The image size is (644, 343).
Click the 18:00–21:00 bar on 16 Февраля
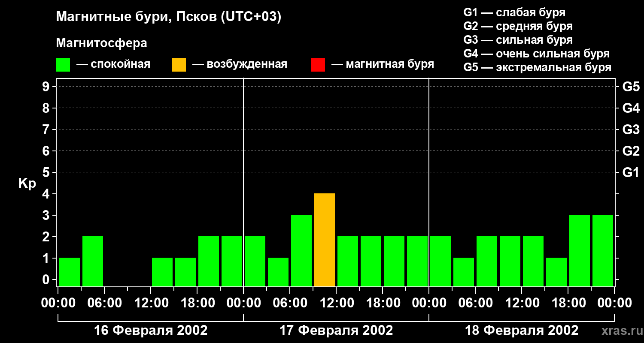click(x=209, y=261)
